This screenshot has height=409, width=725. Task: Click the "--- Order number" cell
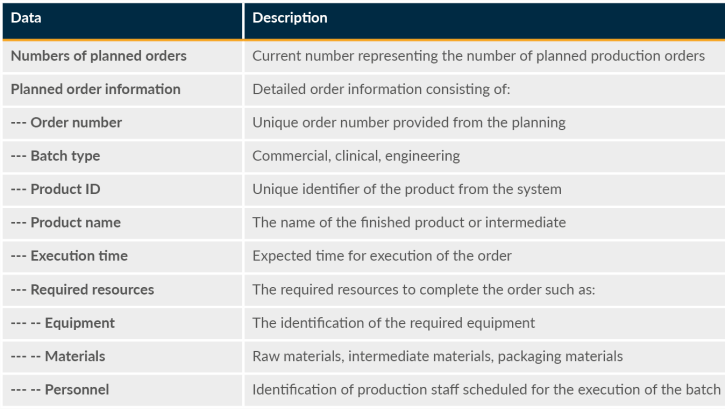pos(66,123)
